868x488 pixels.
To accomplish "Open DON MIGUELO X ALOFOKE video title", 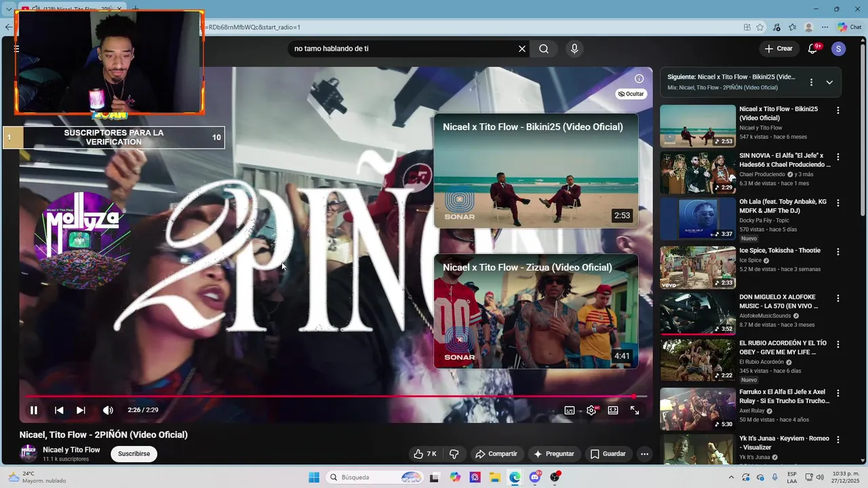I will tap(778, 302).
